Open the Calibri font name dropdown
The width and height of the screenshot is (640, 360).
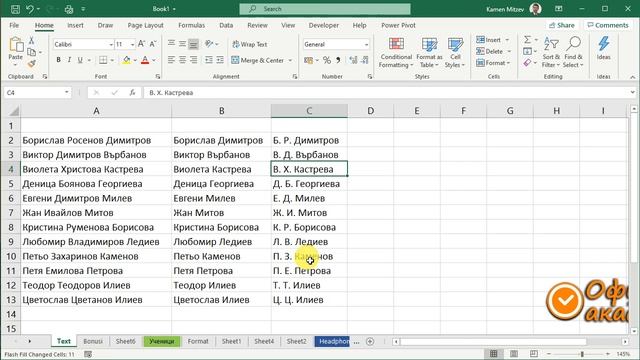pyautogui.click(x=111, y=44)
